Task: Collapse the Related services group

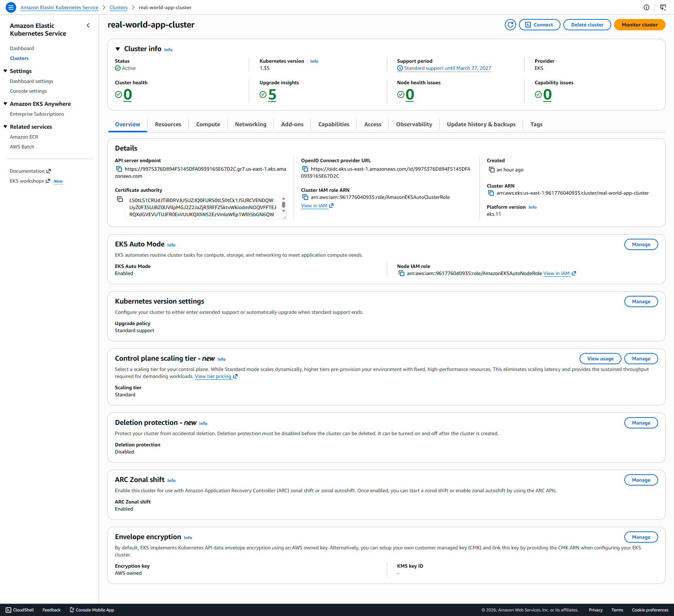Action: tap(5, 127)
